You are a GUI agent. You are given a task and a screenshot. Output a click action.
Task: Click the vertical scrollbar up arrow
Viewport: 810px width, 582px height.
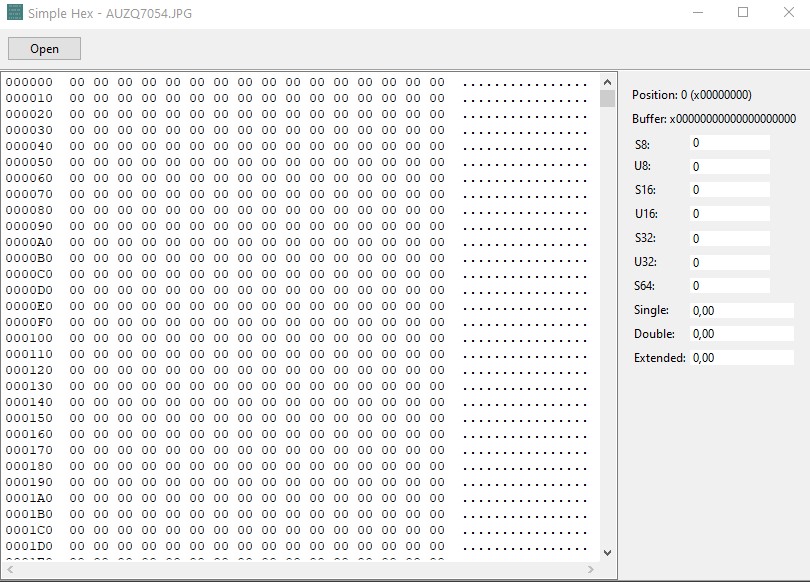point(607,81)
